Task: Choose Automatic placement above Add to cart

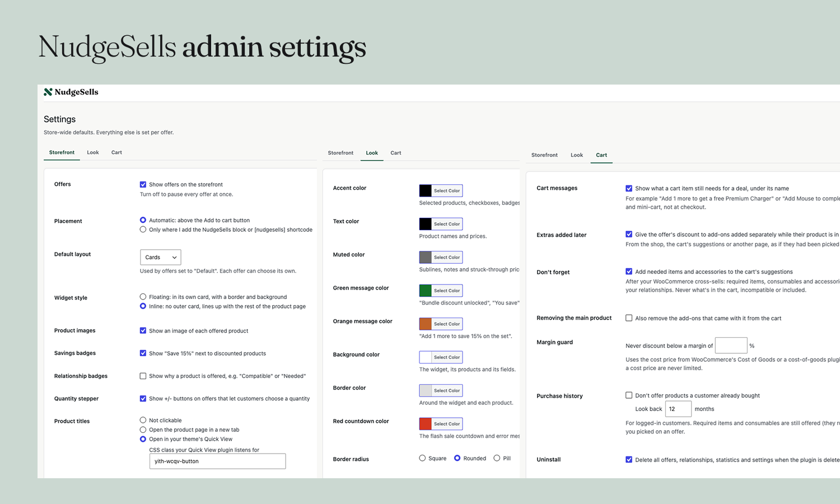Action: pos(143,220)
